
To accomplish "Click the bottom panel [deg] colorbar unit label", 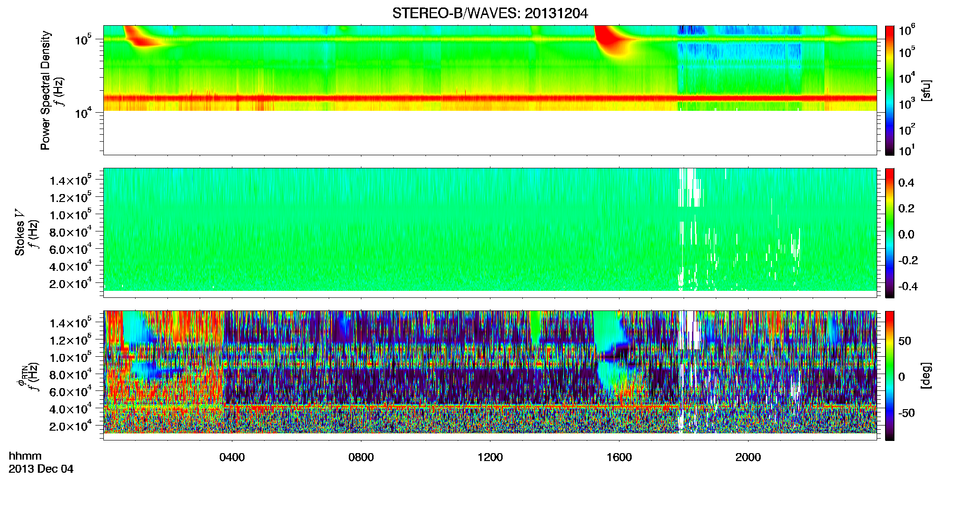I will click(x=926, y=375).
